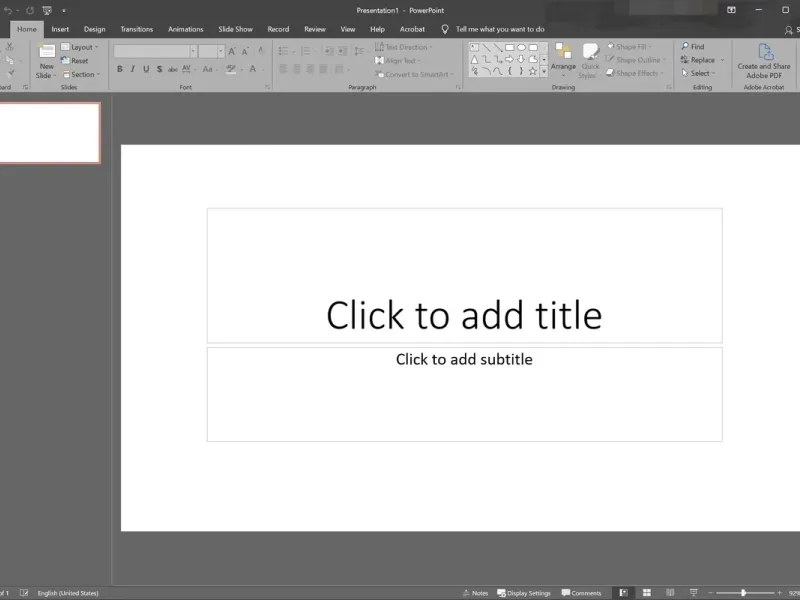Open the Shape Effects dropdown
This screenshot has height=600, width=800.
[634, 73]
